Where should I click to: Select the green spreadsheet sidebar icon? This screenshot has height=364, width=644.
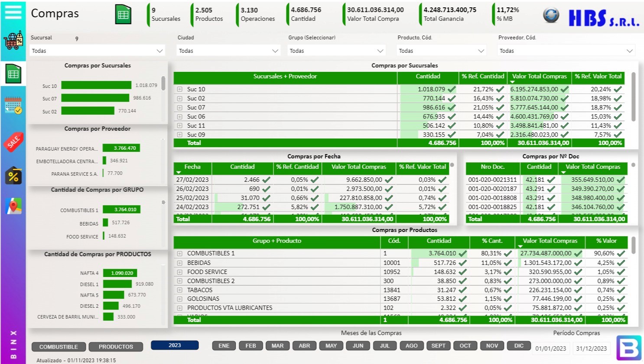[x=13, y=74]
